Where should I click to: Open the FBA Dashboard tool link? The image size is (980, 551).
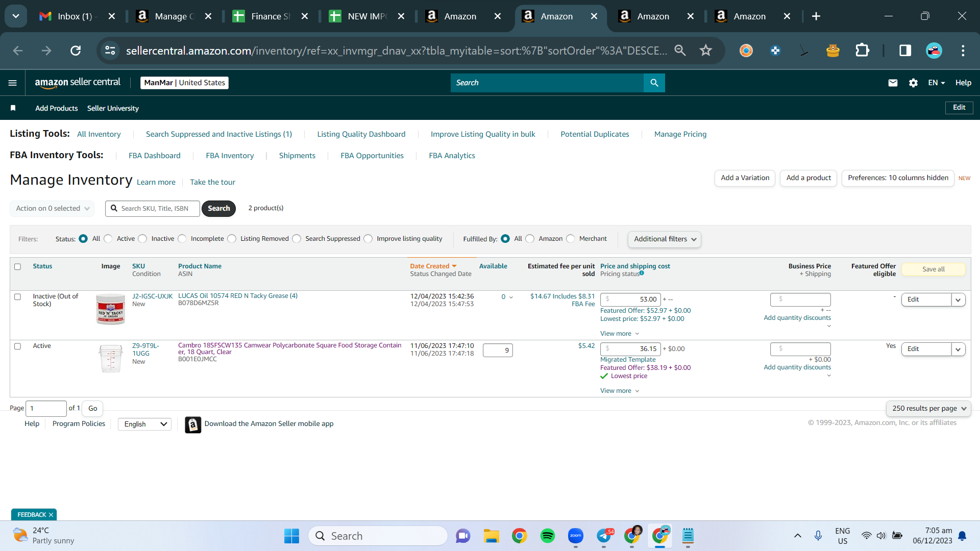point(155,156)
